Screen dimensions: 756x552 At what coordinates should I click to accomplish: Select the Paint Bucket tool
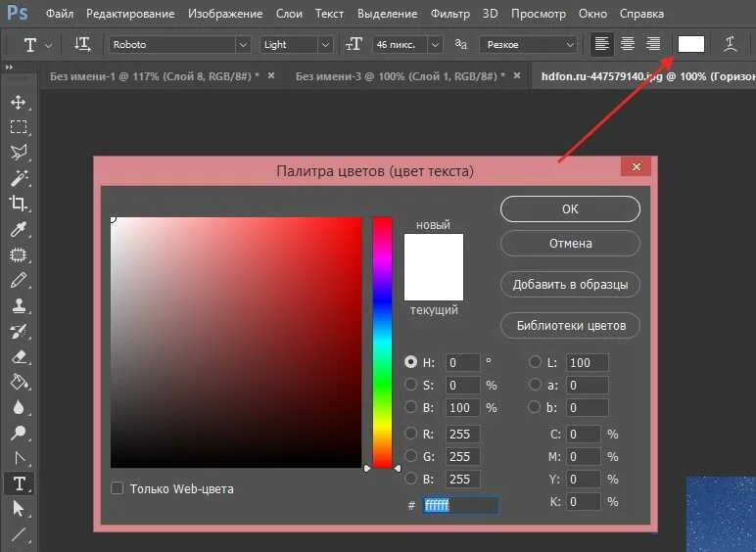click(x=19, y=382)
